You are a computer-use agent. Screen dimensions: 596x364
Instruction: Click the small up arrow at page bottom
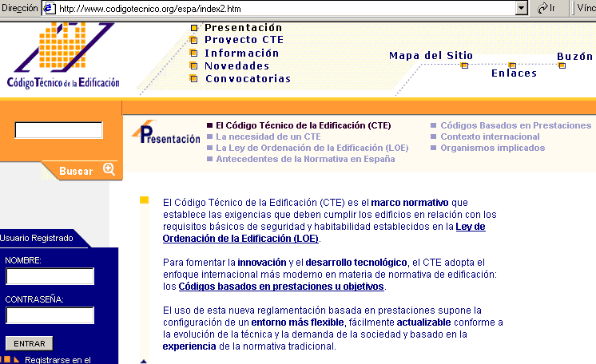click(143, 362)
